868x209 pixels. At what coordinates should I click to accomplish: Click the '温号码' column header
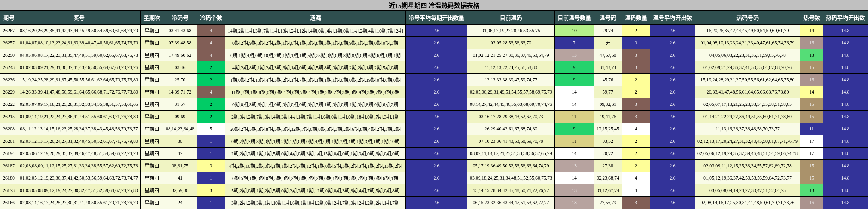tap(608, 18)
